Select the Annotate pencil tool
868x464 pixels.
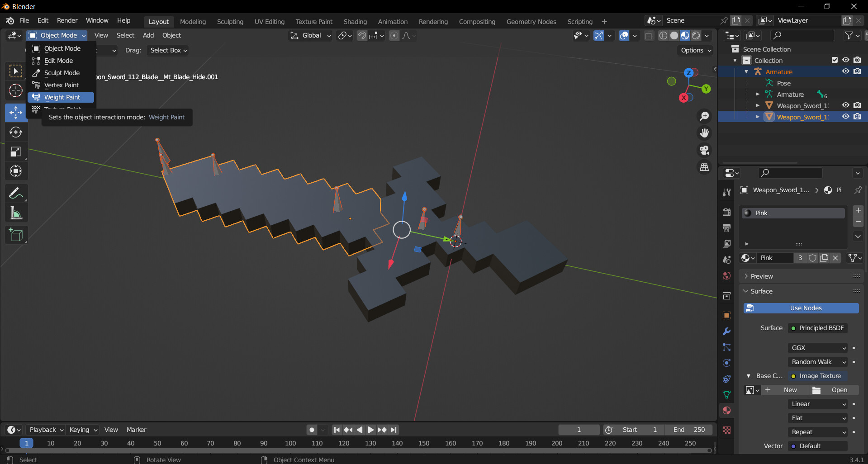click(x=16, y=194)
